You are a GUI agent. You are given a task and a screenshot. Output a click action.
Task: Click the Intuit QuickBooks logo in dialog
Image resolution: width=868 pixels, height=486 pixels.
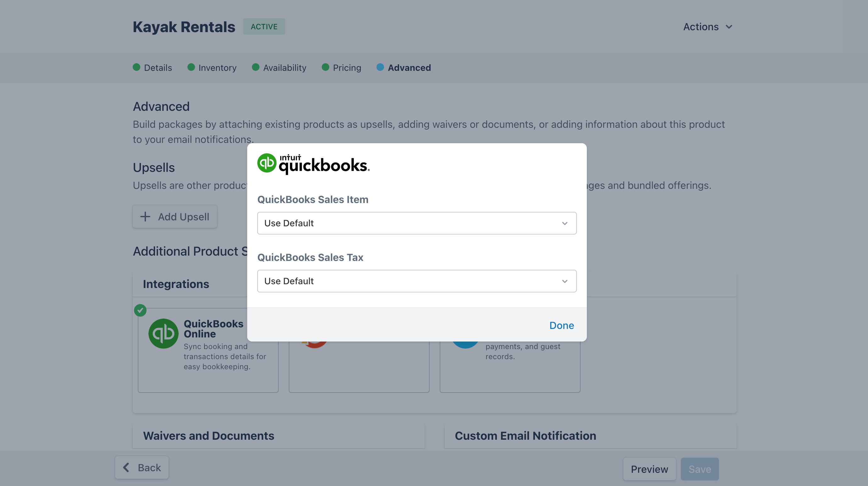click(313, 164)
